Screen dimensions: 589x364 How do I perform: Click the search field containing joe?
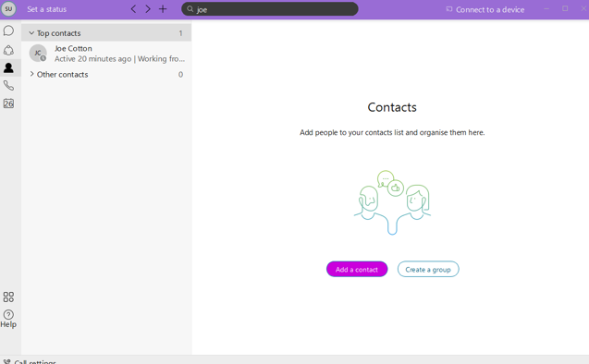[270, 9]
